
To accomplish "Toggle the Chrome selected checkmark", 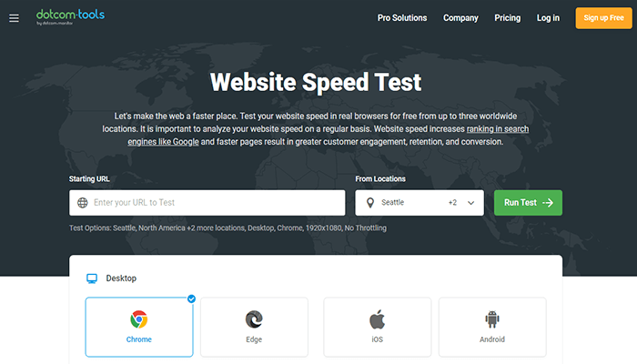I will [191, 298].
